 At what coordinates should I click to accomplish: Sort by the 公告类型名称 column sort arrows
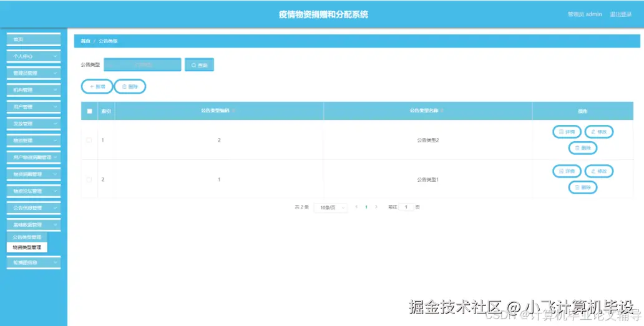(442, 111)
